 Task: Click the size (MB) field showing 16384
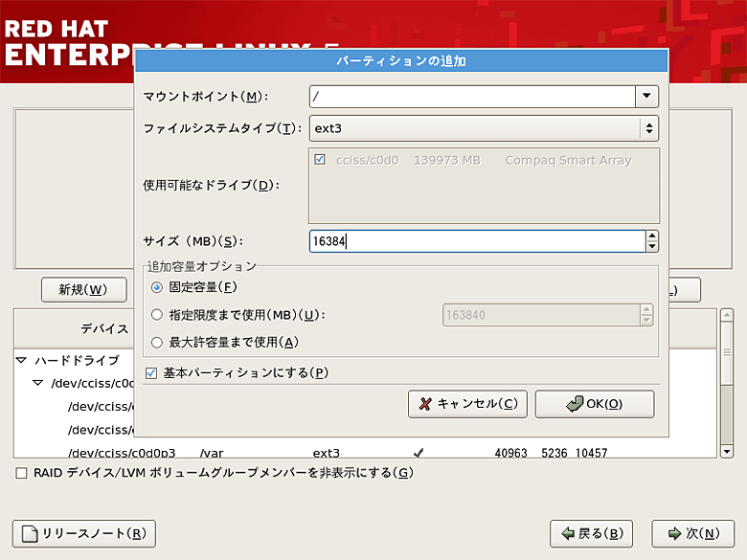[477, 241]
